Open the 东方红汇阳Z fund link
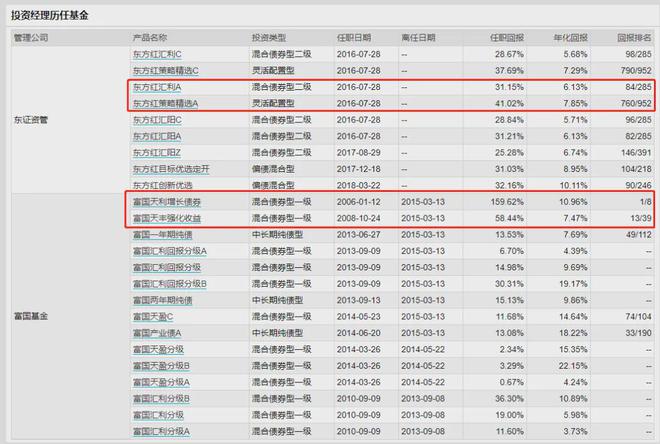Viewport: 660px width, 444px height. coord(157,153)
